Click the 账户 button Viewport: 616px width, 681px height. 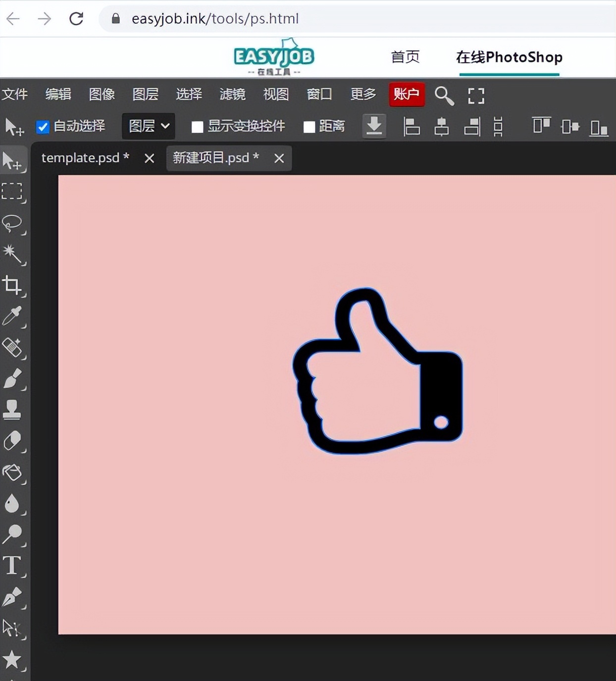[x=407, y=95]
